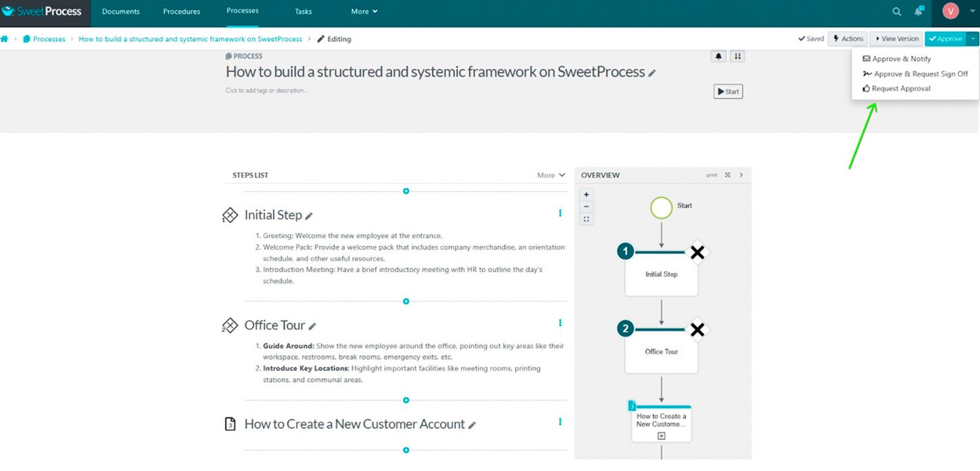Click the zoom in icon in the Overview panel
The image size is (980, 471).
586,194
